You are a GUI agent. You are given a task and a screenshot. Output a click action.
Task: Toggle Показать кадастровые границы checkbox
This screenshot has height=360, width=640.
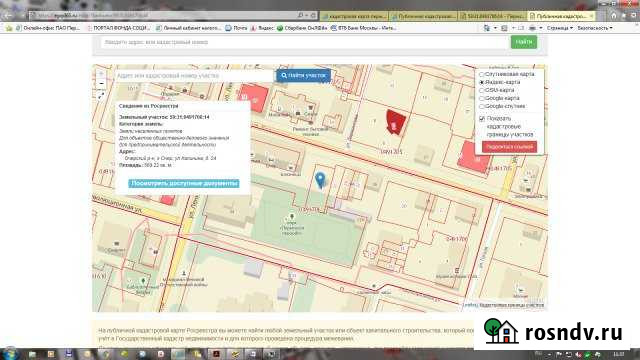[x=482, y=118]
